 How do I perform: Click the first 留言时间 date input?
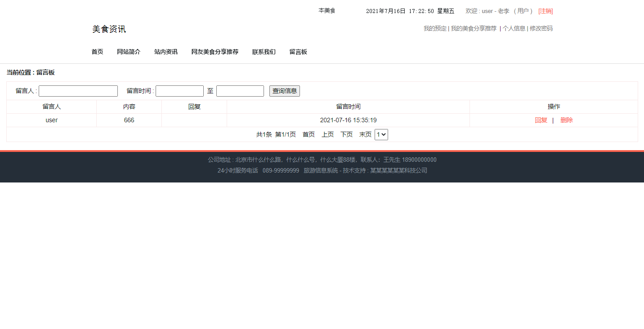179,91
